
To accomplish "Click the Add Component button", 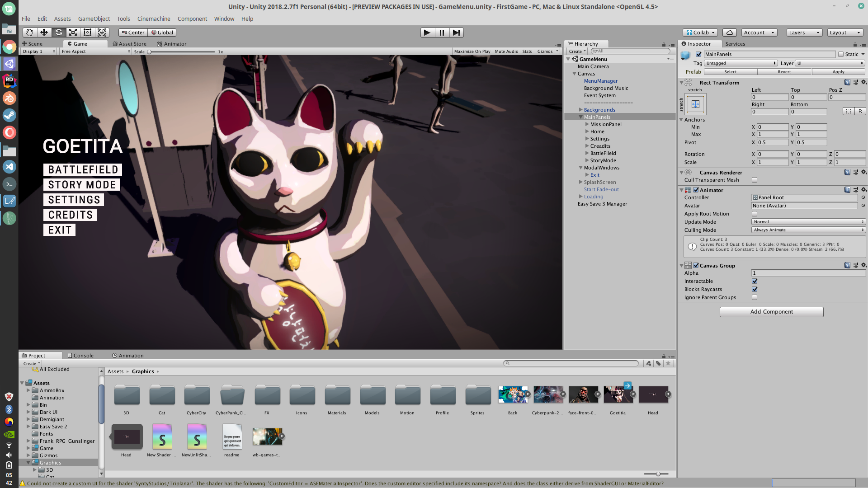I will (x=771, y=312).
